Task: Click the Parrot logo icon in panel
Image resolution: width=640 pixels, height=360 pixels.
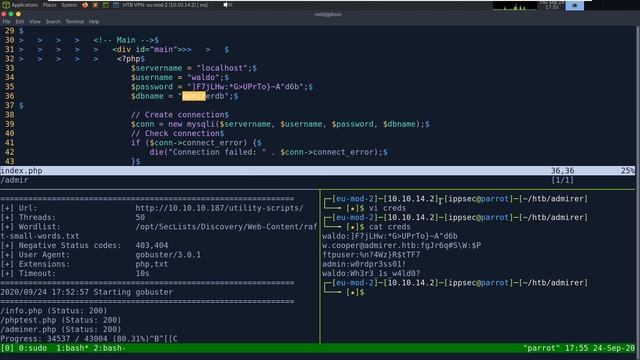Action: [6, 5]
